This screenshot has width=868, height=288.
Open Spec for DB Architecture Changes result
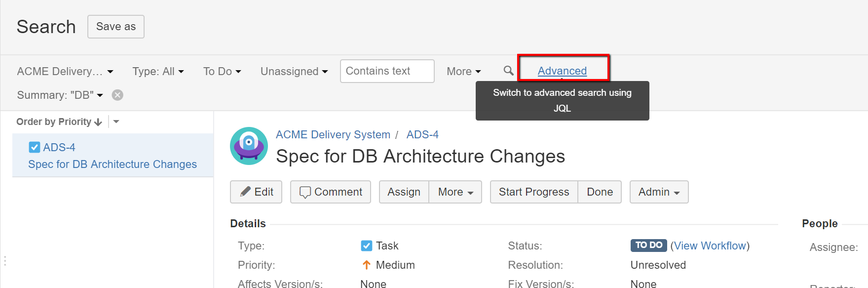pyautogui.click(x=113, y=164)
